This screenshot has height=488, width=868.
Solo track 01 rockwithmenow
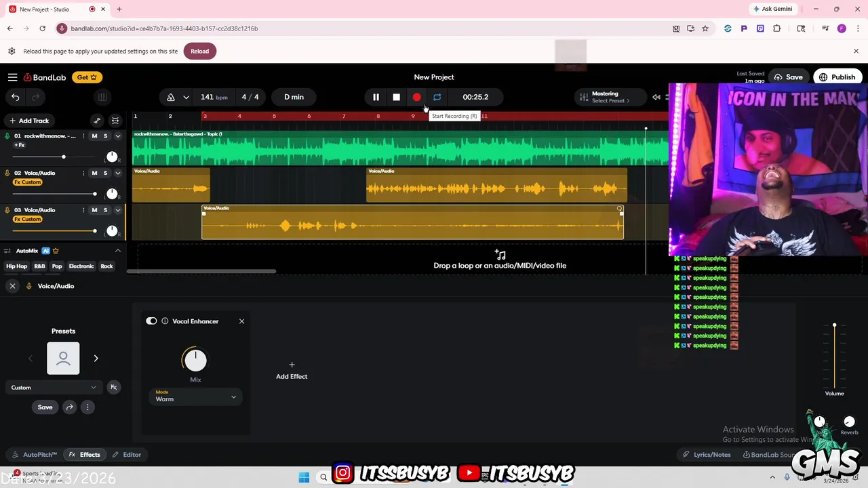coord(105,136)
